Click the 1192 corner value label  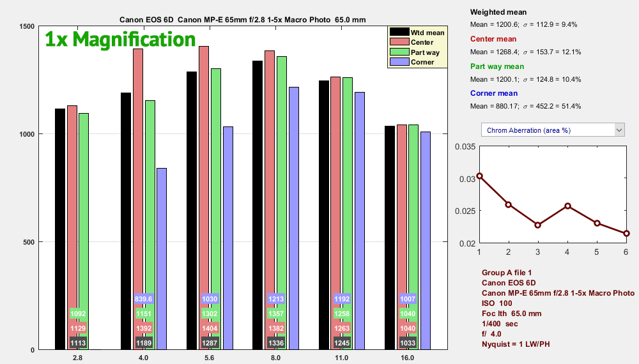click(x=342, y=299)
